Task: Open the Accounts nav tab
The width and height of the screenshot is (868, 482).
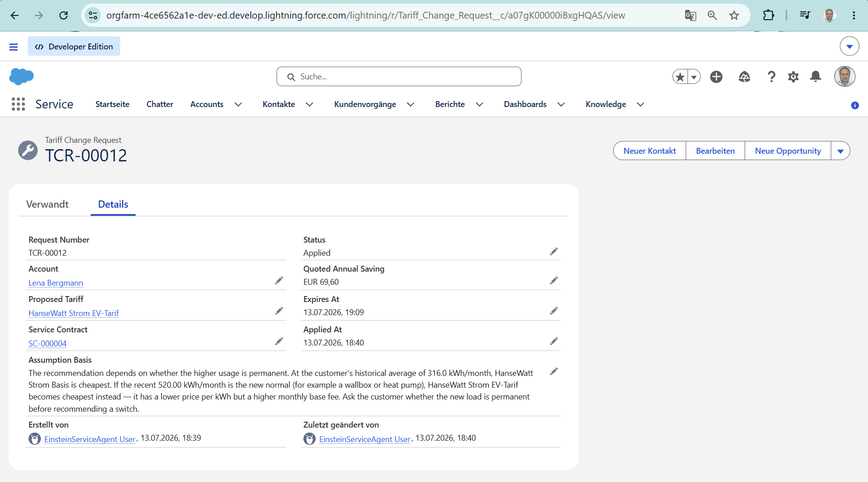Action: coord(207,104)
